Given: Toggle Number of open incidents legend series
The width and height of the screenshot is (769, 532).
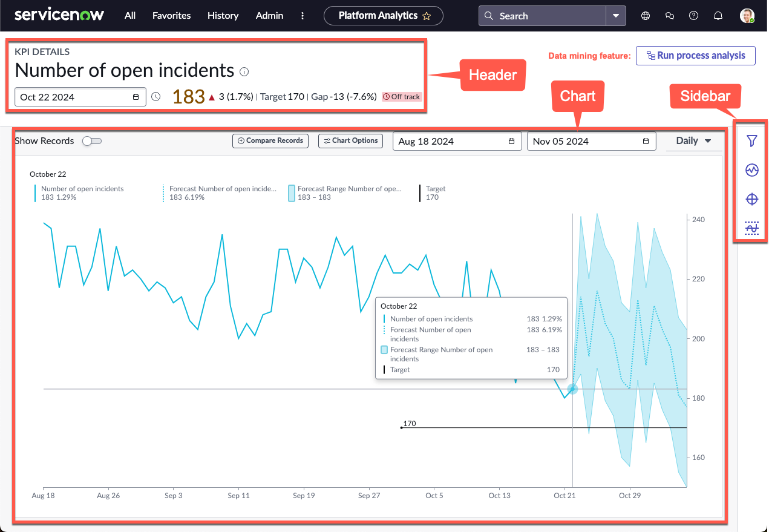Looking at the screenshot, I should click(x=79, y=193).
